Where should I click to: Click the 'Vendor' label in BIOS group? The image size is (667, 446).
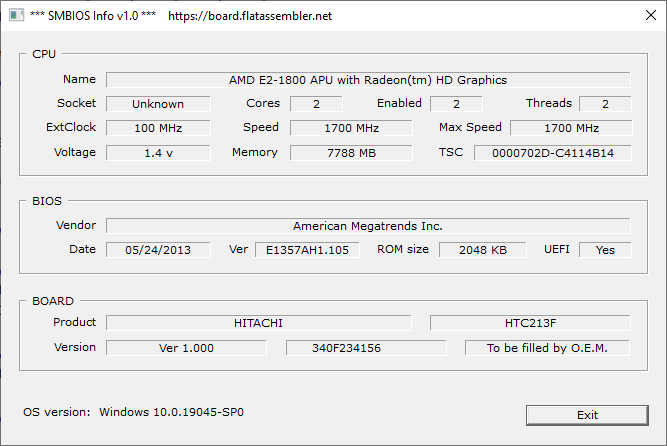click(76, 225)
